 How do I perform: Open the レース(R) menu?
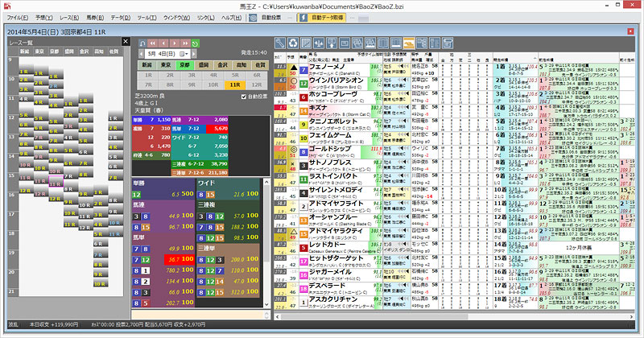coord(69,18)
